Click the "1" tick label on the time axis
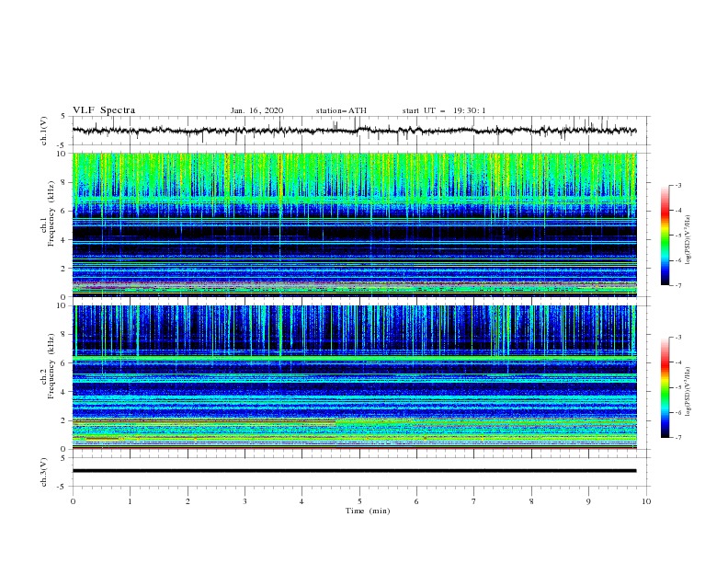 click(130, 501)
